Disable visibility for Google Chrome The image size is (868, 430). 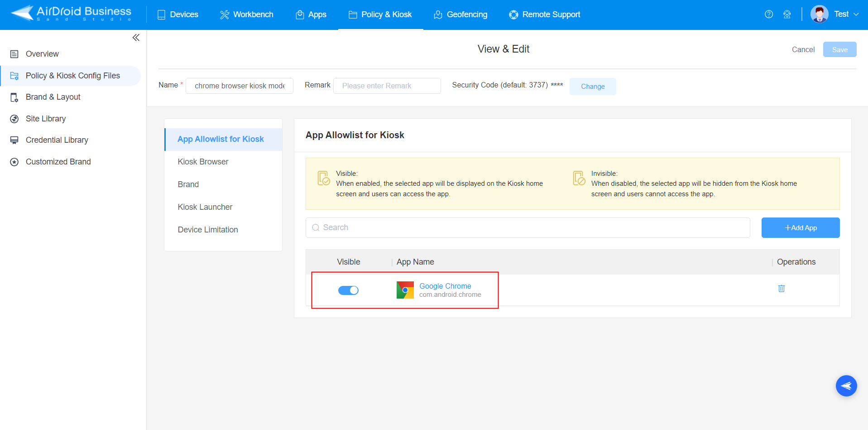(348, 290)
